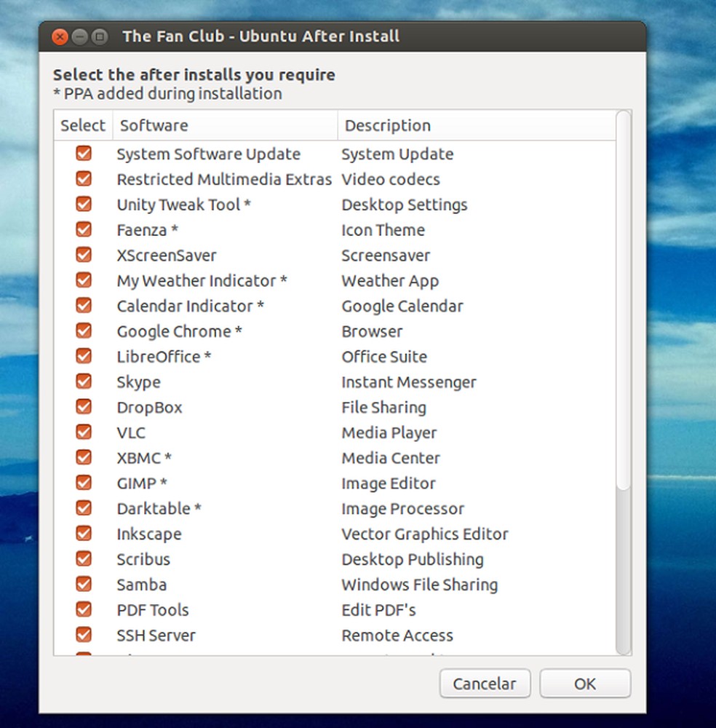Deselect the XScreenSaver checkbox

[x=84, y=254]
